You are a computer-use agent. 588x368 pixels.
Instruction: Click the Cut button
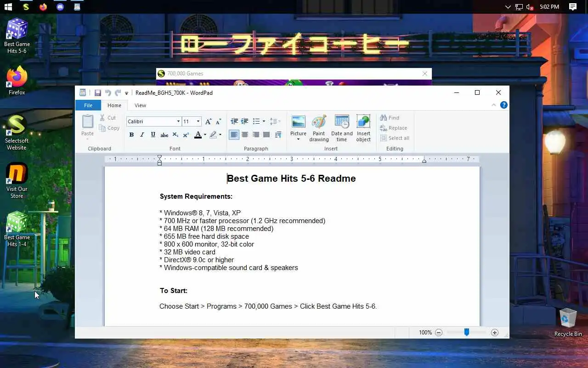click(107, 118)
